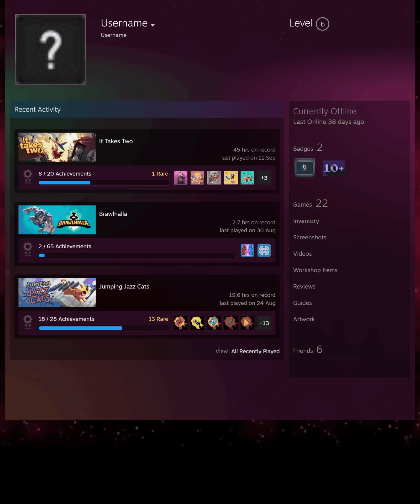This screenshot has height=504, width=420.
Task: Open the fourth Jumping Jazz Cats achievement icon
Action: tap(231, 323)
